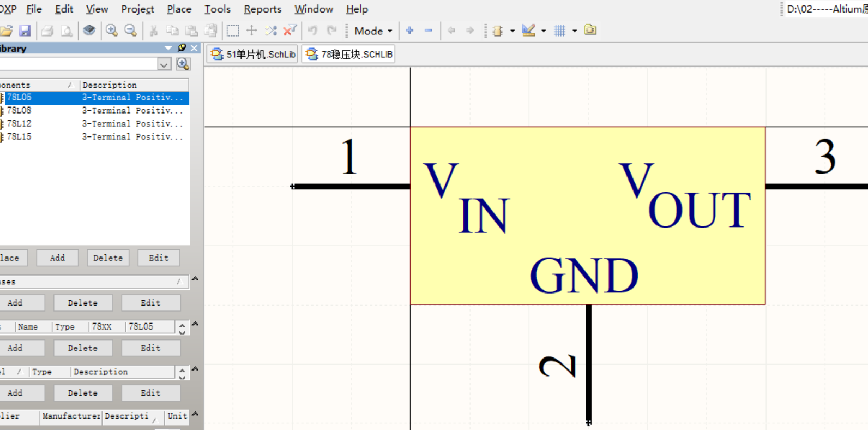This screenshot has height=430, width=868.
Task: Add a part with the blue plus icon
Action: pyautogui.click(x=410, y=31)
